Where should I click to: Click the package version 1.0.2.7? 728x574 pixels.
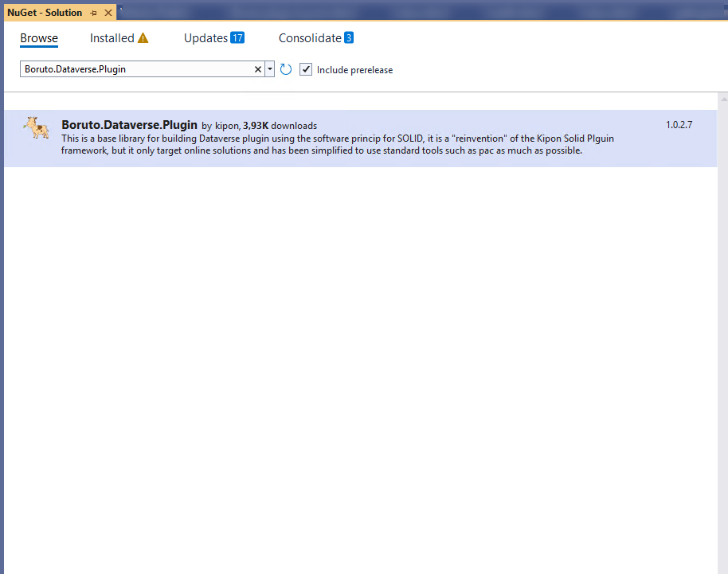tap(679, 125)
